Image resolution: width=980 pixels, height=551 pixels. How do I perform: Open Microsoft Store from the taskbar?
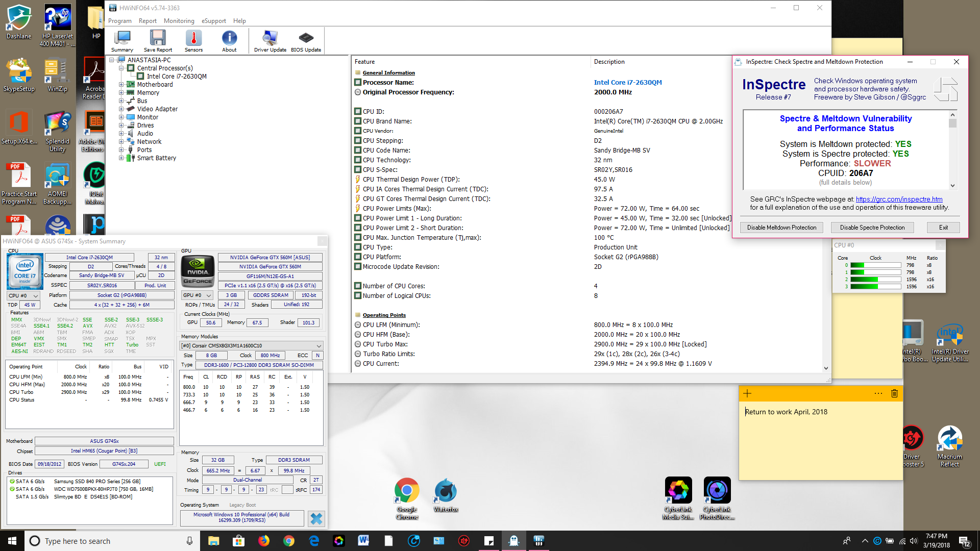coord(238,541)
